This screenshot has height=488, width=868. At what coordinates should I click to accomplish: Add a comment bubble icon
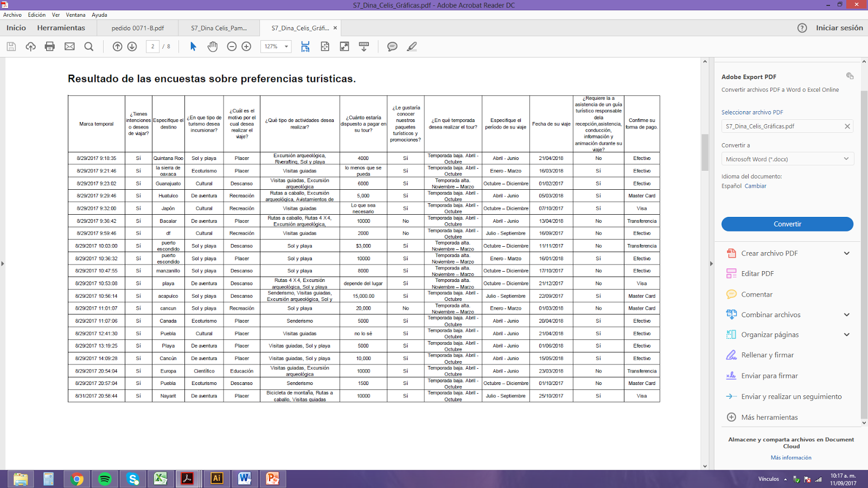tap(392, 47)
